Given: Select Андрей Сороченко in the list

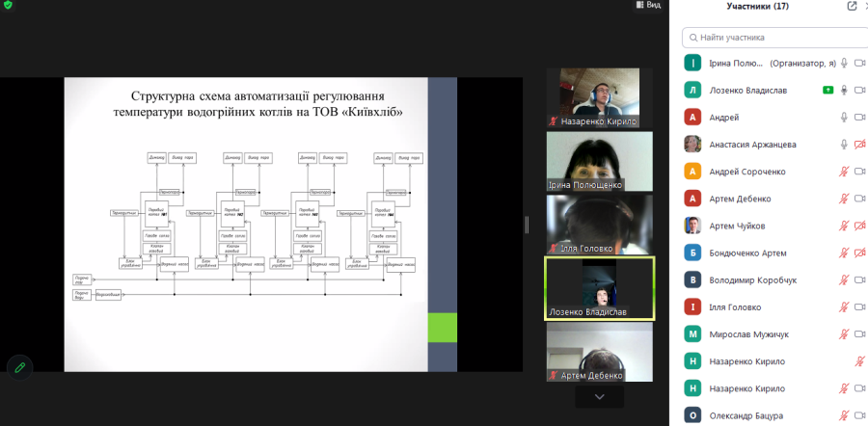Looking at the screenshot, I should 747,172.
